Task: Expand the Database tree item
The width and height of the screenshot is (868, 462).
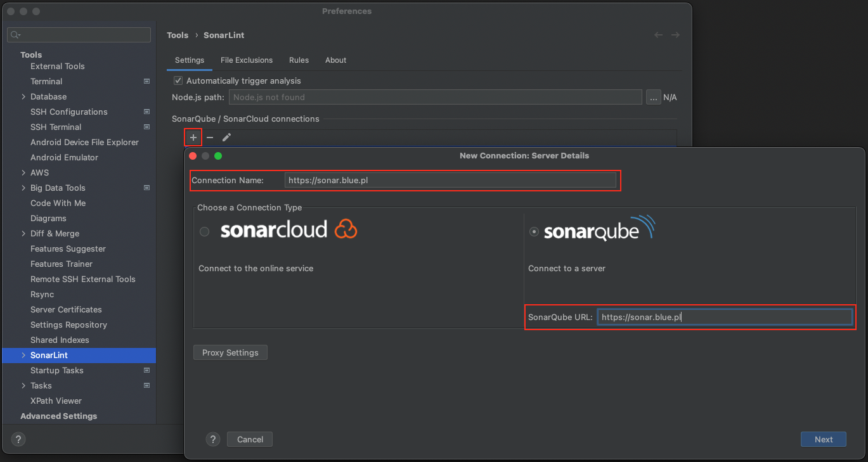Action: [x=23, y=97]
